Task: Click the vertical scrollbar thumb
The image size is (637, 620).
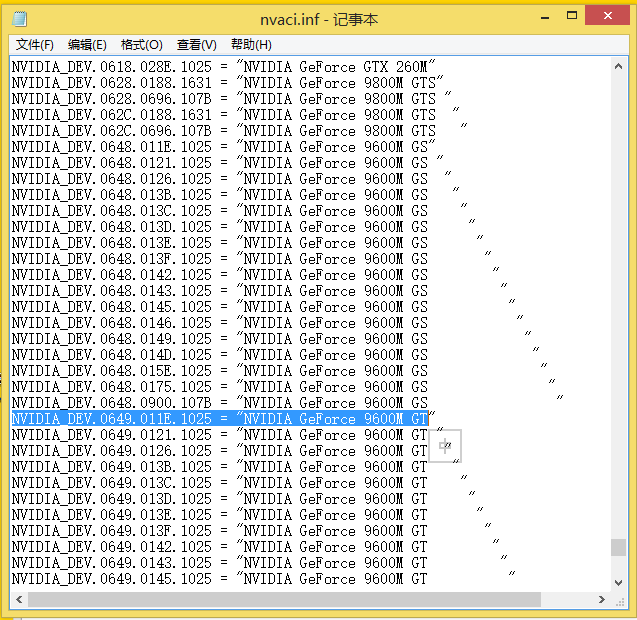Action: click(x=618, y=547)
